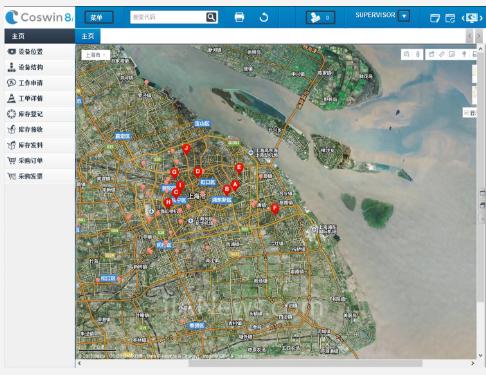
Task: Click red map marker E
Action: click(239, 169)
